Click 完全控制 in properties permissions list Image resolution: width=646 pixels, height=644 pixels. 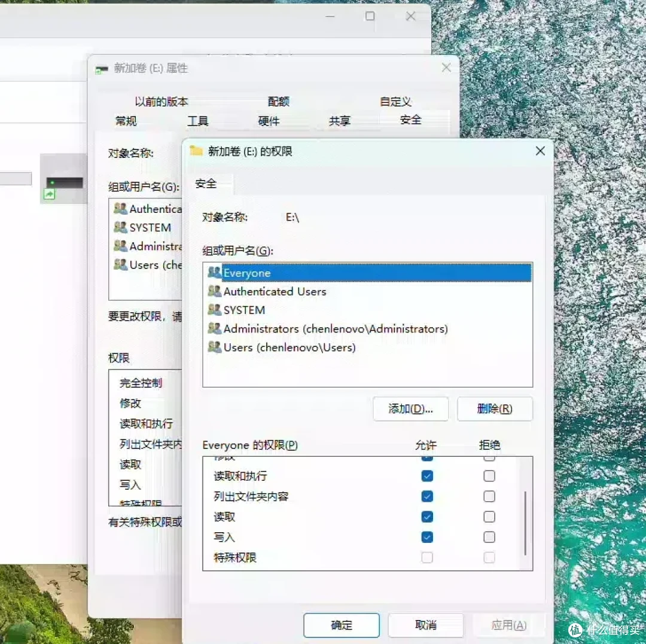pos(141,383)
